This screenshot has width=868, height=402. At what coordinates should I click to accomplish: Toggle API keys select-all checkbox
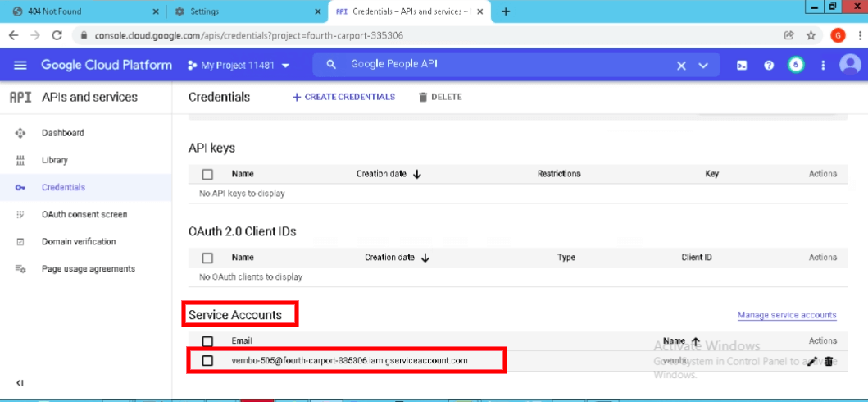(207, 175)
